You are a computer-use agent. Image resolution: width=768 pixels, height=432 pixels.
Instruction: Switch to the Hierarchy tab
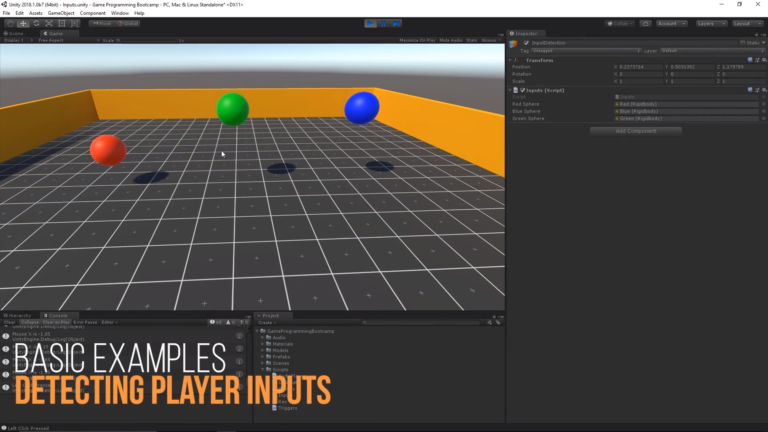pos(19,315)
